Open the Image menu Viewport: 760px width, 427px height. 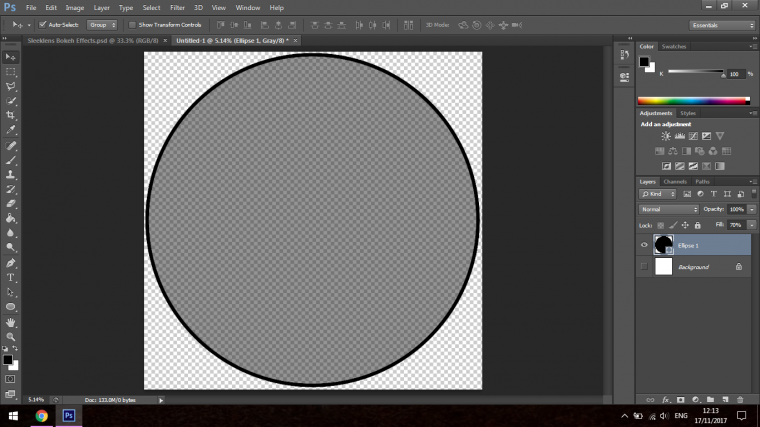click(75, 8)
